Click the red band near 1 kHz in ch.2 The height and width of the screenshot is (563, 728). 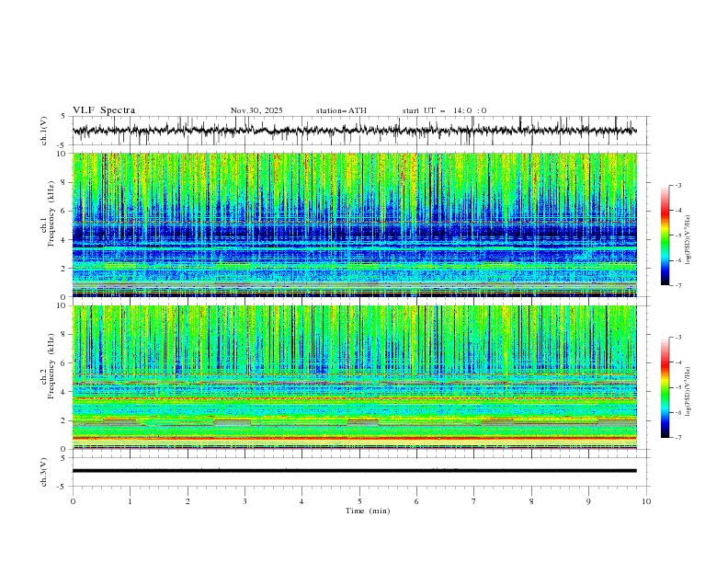coord(354,438)
